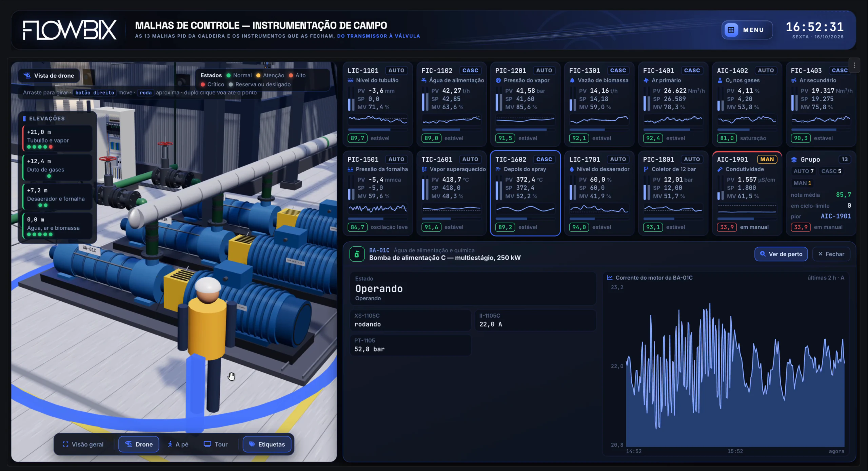Click the FIC-1401 Ar primário fan icon
Viewport: 868px width, 471px height.
pos(646,80)
